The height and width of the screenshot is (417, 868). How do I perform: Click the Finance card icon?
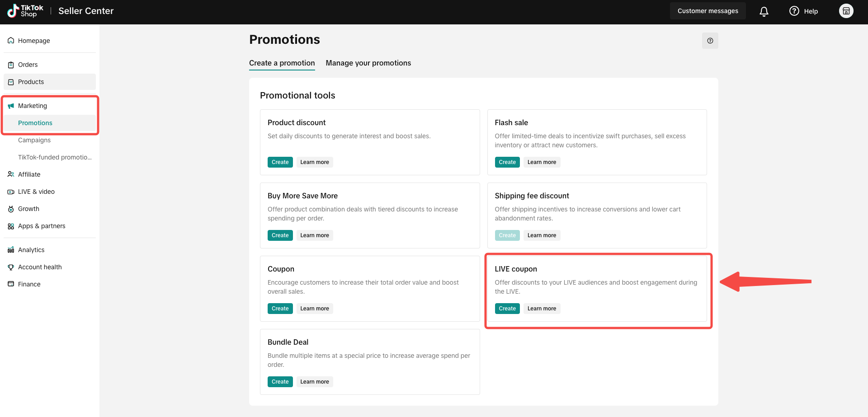[11, 284]
